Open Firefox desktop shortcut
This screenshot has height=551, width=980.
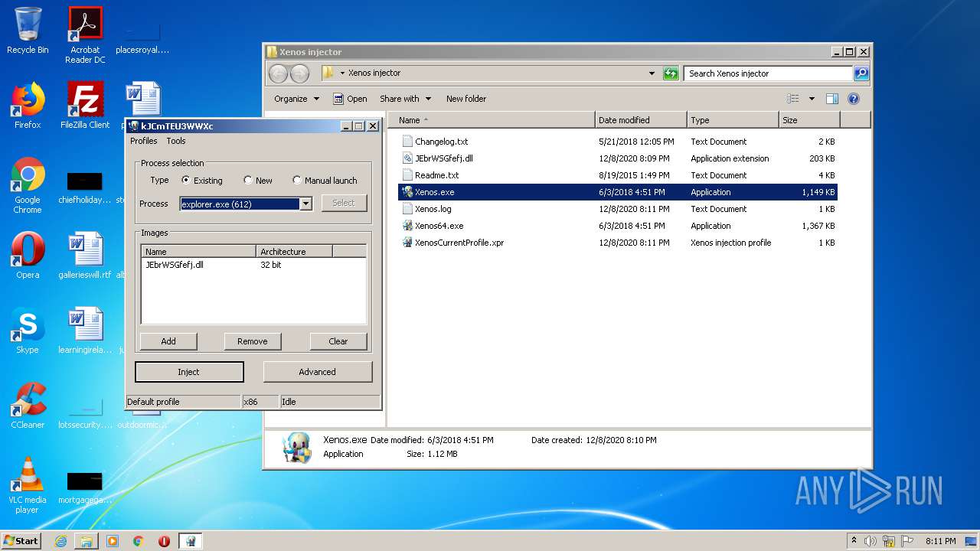pos(28,105)
